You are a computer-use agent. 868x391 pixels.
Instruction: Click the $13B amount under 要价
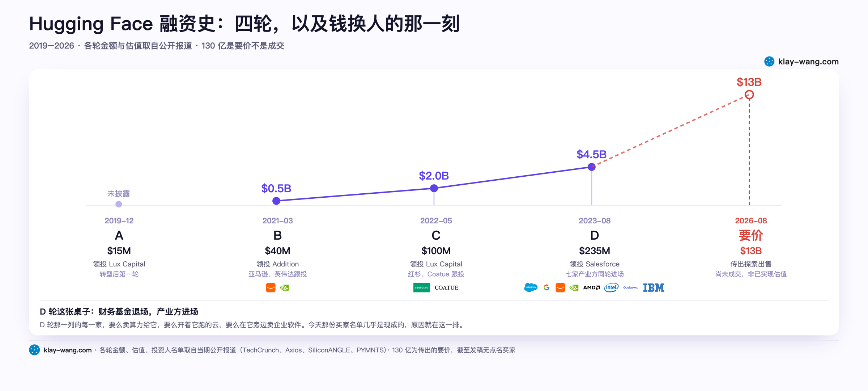[x=751, y=251]
